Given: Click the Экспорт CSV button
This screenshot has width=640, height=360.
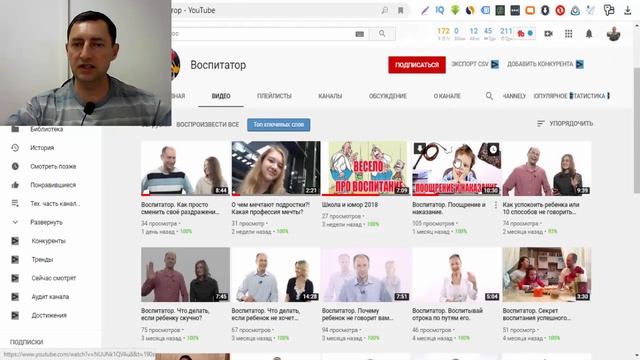Looking at the screenshot, I should (475, 64).
